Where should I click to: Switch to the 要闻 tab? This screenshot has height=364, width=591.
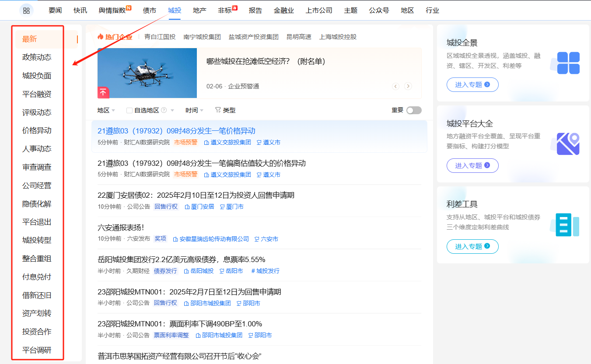pos(55,10)
